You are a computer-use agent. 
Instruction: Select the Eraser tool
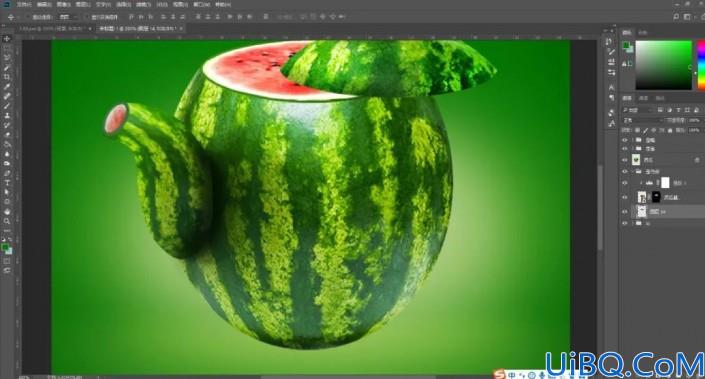coord(7,134)
